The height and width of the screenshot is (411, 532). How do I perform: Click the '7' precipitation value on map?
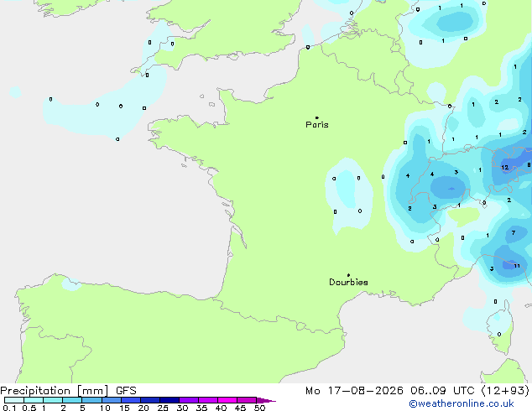pyautogui.click(x=514, y=232)
